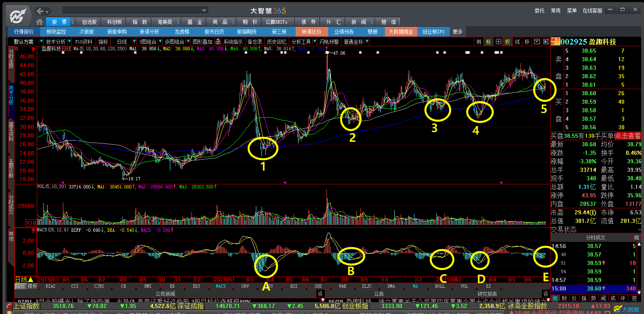Click the home icon in the navigation bar
Viewport: 644px width, 314px height.
point(39,22)
